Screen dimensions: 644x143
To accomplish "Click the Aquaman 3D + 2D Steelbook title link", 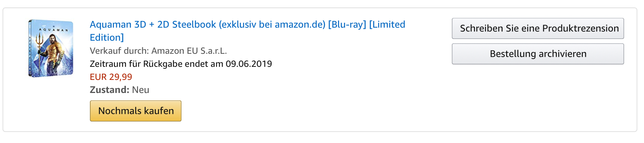I will (x=247, y=31).
